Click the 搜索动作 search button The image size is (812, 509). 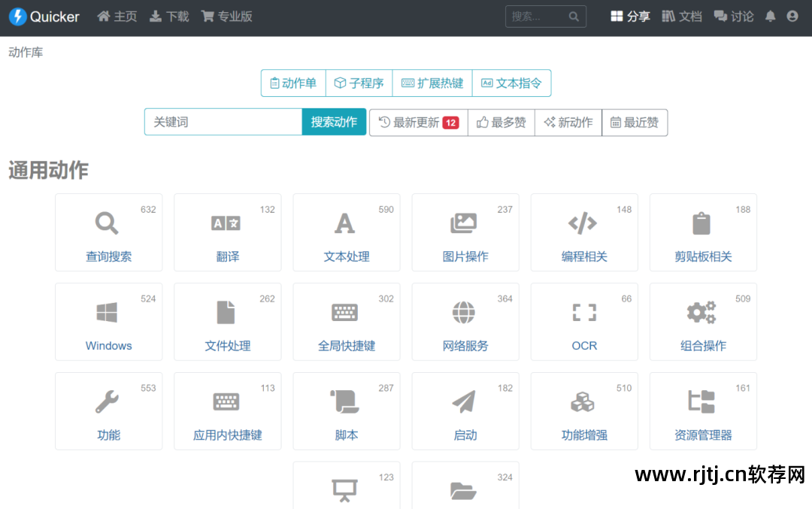tap(334, 122)
